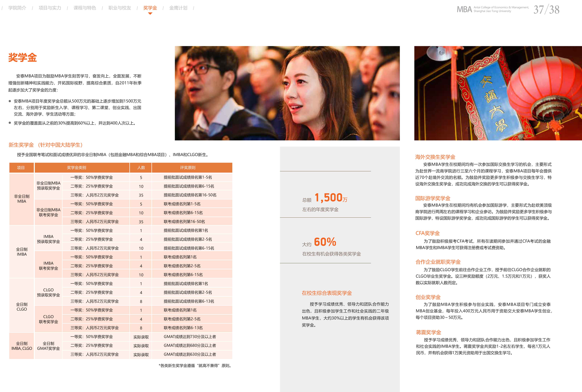Select the CFA奖学金 heading
This screenshot has height=392, width=582.
point(427,233)
